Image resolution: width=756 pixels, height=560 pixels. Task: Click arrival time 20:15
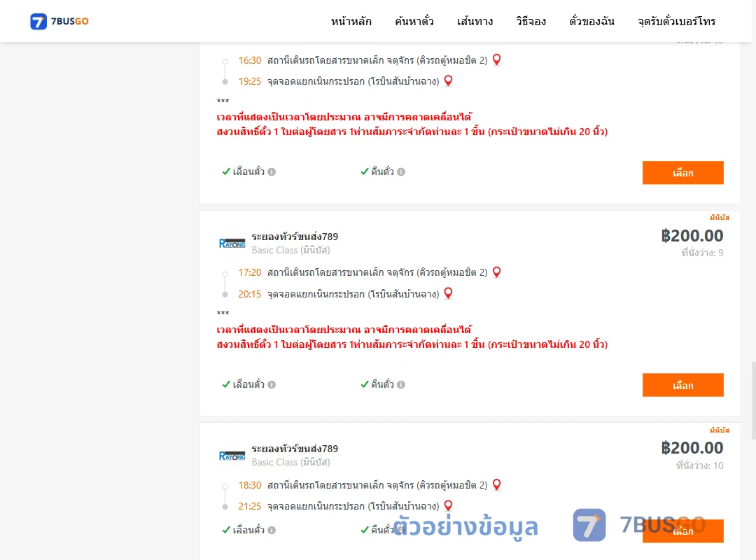pos(250,294)
